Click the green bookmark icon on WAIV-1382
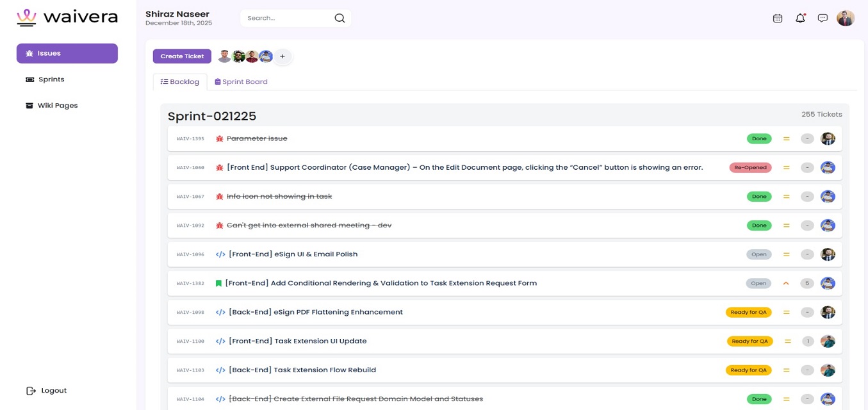868x410 pixels. point(218,283)
